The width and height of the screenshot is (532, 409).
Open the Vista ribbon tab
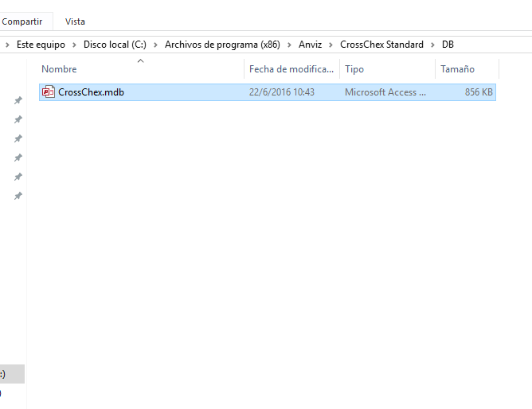75,21
